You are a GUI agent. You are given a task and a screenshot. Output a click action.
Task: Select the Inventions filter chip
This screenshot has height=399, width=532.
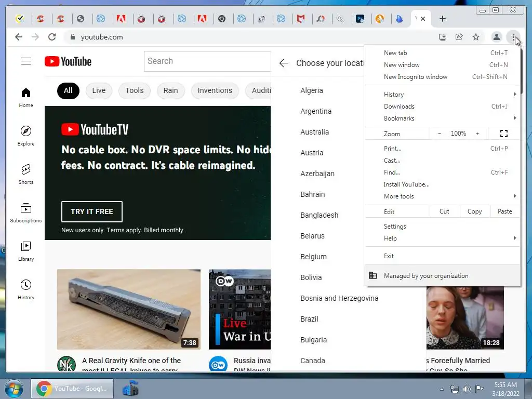(x=215, y=90)
